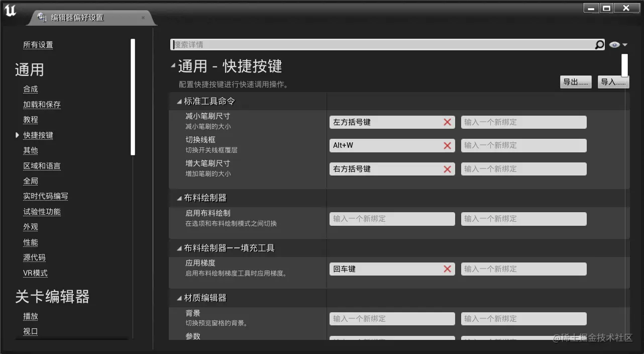644x354 pixels.
Task: Click the 启用布料绘制 command label
Action: click(208, 213)
